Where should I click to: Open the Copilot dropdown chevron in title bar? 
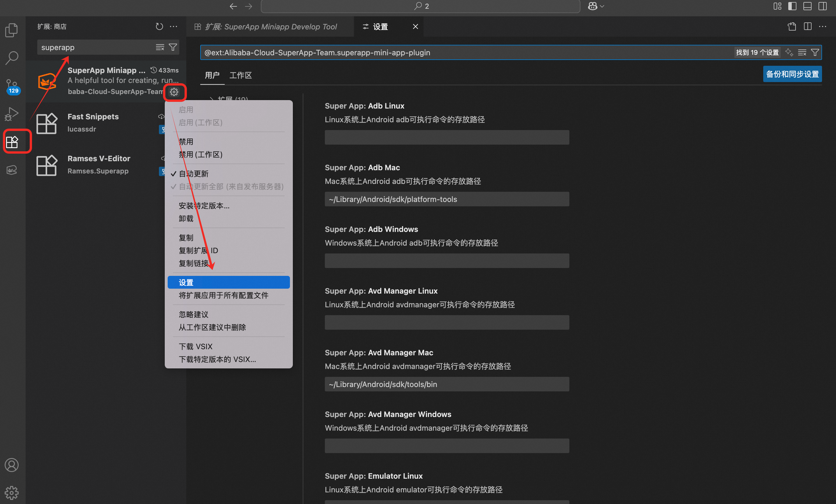(602, 6)
